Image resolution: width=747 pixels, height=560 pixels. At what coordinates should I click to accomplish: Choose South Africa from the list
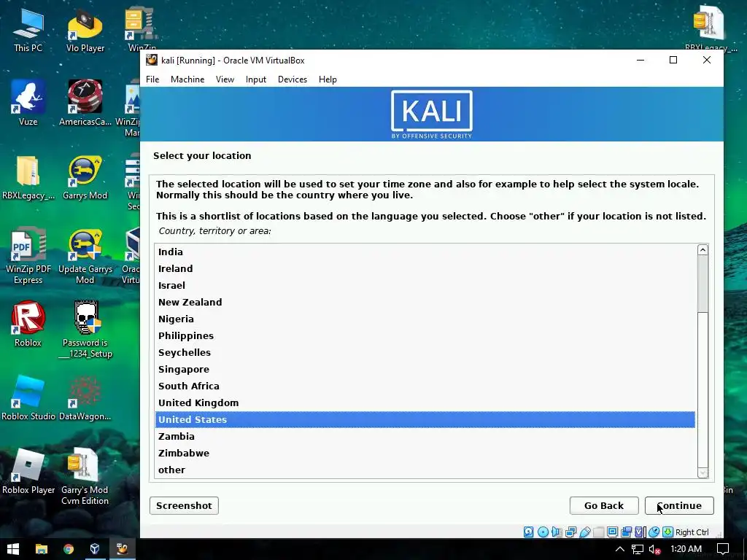coord(425,386)
